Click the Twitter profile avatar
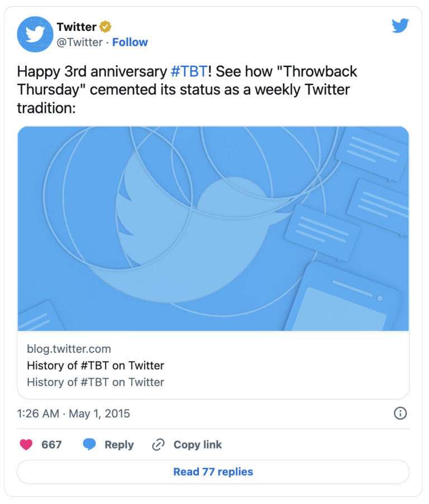This screenshot has height=504, width=429. click(x=35, y=35)
